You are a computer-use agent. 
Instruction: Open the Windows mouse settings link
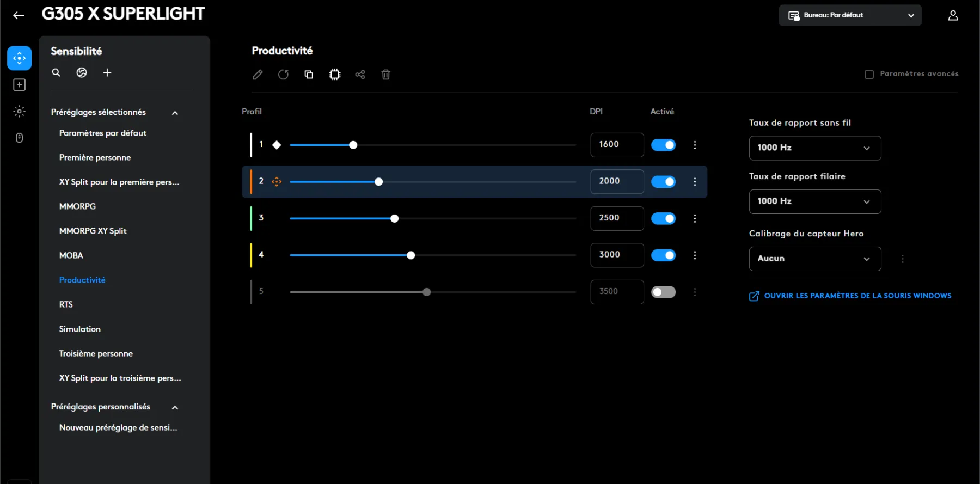pyautogui.click(x=850, y=296)
